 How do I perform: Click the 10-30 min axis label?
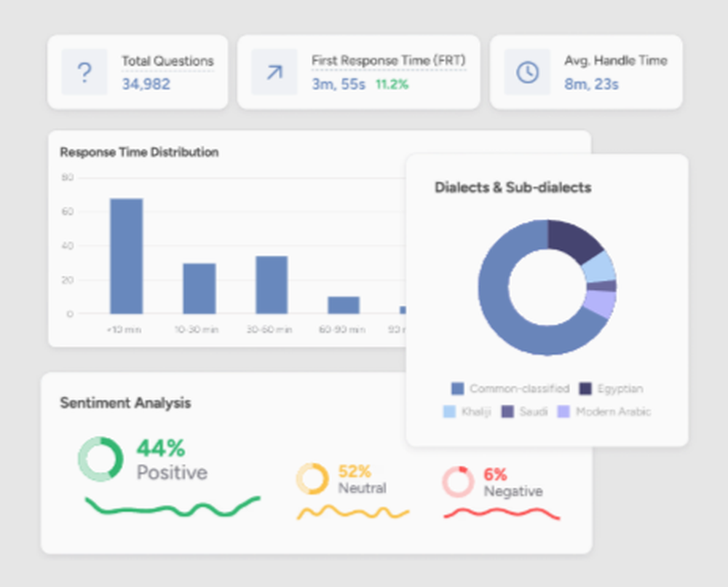tap(197, 329)
